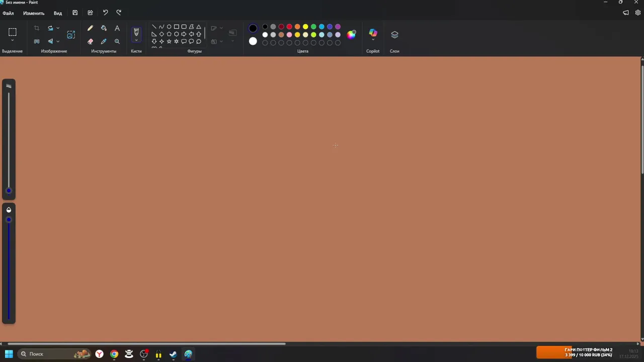Viewport: 644px width, 362px height.
Task: Select the Magnifier zoom tool
Action: (117, 42)
